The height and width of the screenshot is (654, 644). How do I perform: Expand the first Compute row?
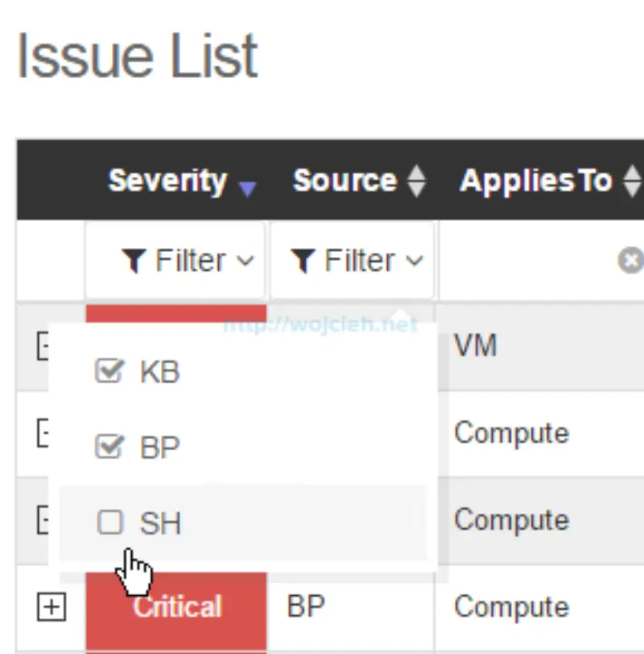coord(42,434)
